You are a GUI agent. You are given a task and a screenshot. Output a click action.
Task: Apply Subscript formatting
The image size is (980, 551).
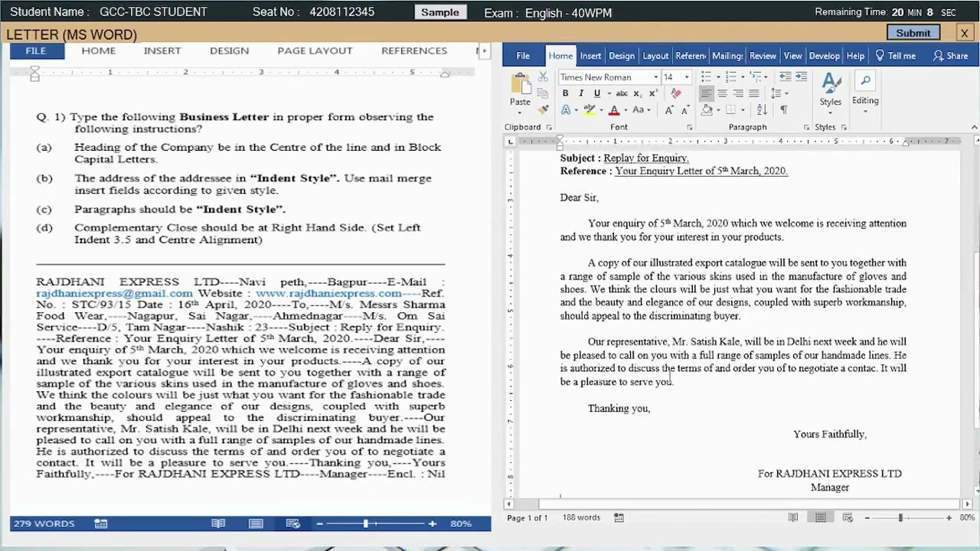point(637,93)
